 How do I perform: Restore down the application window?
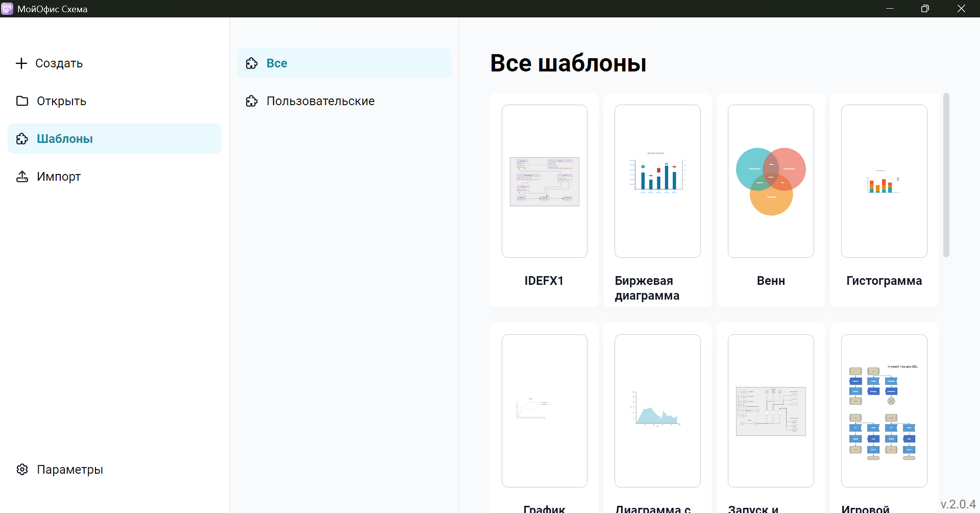pyautogui.click(x=925, y=9)
